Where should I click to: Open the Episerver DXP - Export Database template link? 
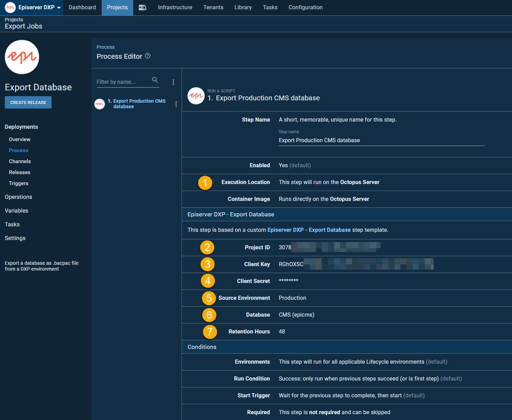point(309,230)
